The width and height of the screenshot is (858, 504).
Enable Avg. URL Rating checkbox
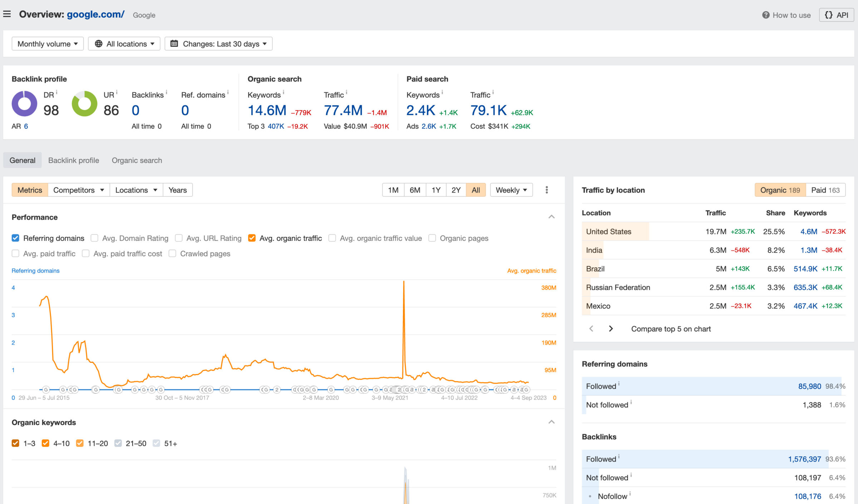(x=179, y=238)
